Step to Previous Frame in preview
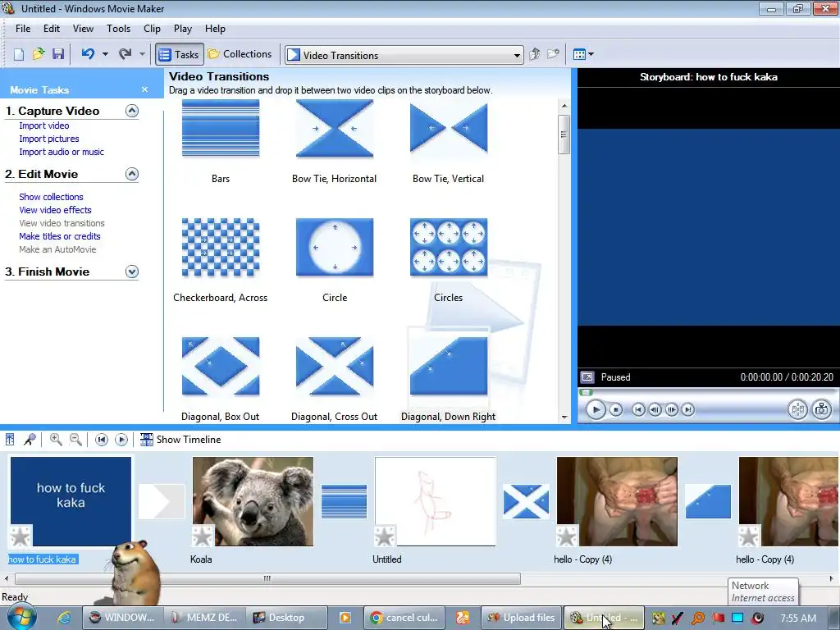Screen dimensions: 840x630 pos(655,410)
